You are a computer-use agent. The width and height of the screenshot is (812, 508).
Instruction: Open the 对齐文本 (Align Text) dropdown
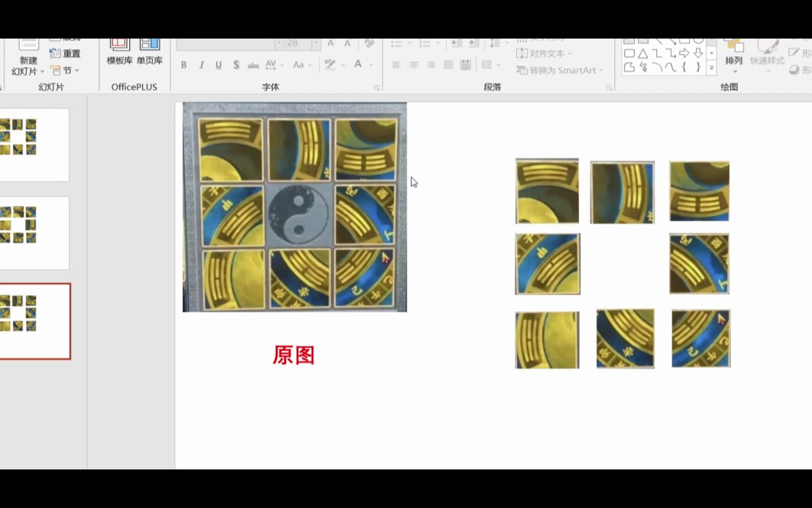coord(544,54)
